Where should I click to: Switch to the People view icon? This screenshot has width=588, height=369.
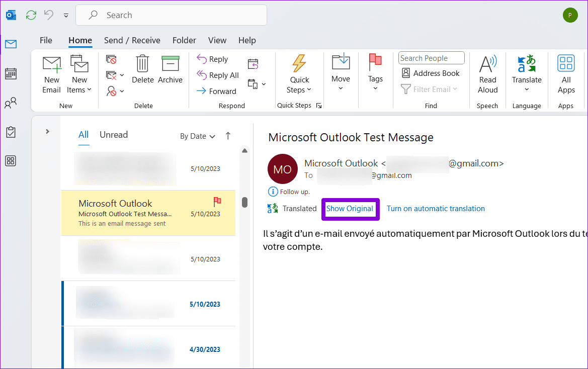11,103
